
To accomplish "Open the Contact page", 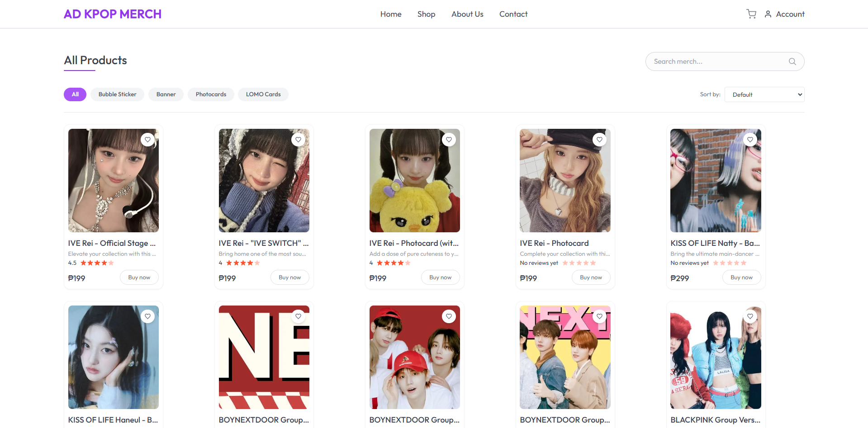I will (x=513, y=14).
